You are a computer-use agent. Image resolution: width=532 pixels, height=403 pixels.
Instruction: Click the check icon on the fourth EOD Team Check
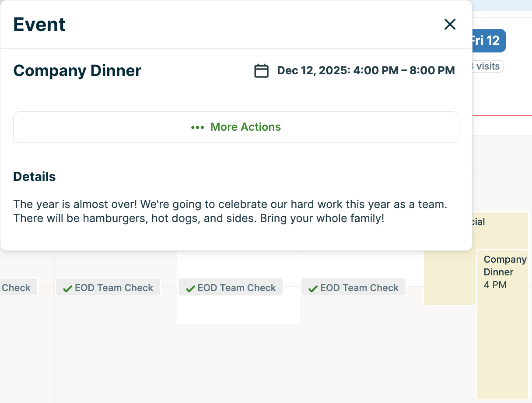(313, 288)
